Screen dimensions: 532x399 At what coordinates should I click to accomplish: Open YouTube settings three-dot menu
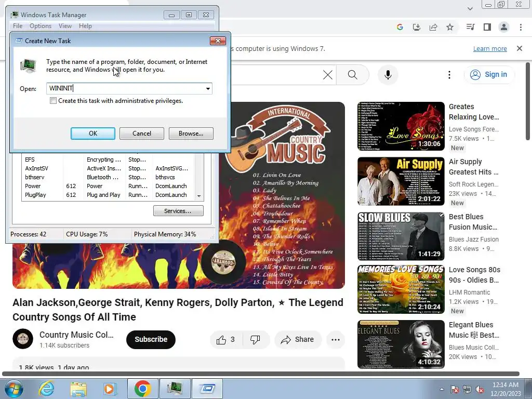[449, 75]
